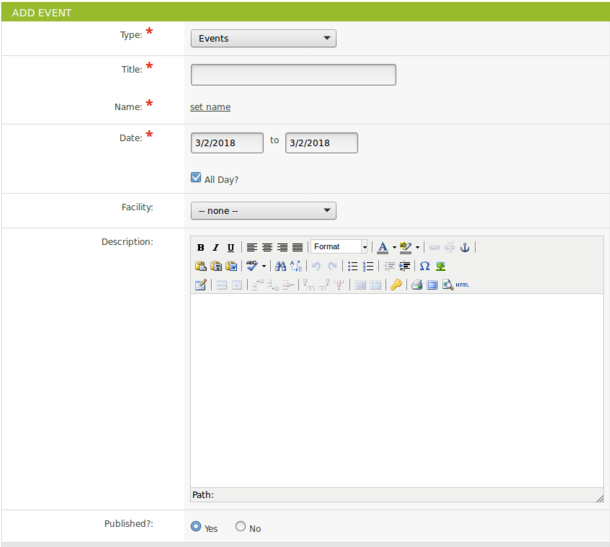Screen dimensions: 610x547
Task: Open the spellcheck language dropdown arrow
Action: (264, 266)
